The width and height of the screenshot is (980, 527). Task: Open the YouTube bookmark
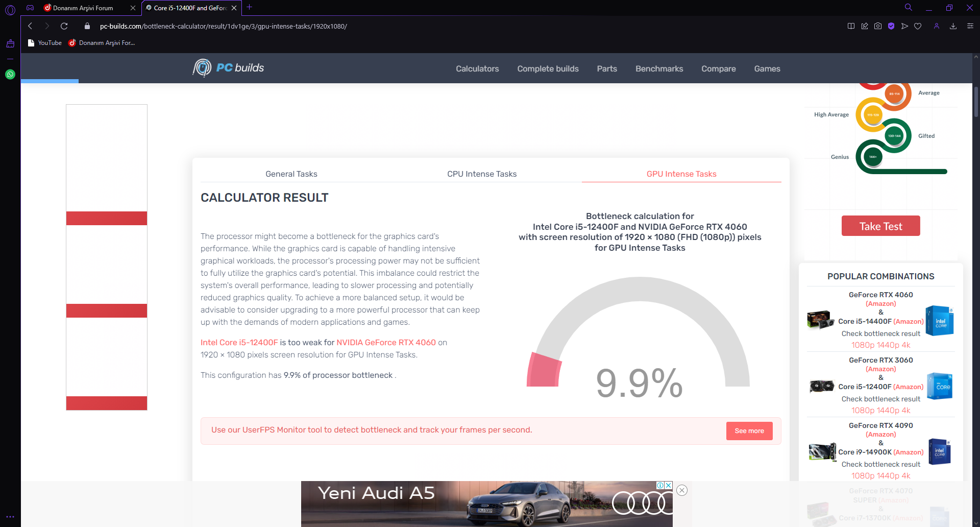[x=45, y=43]
